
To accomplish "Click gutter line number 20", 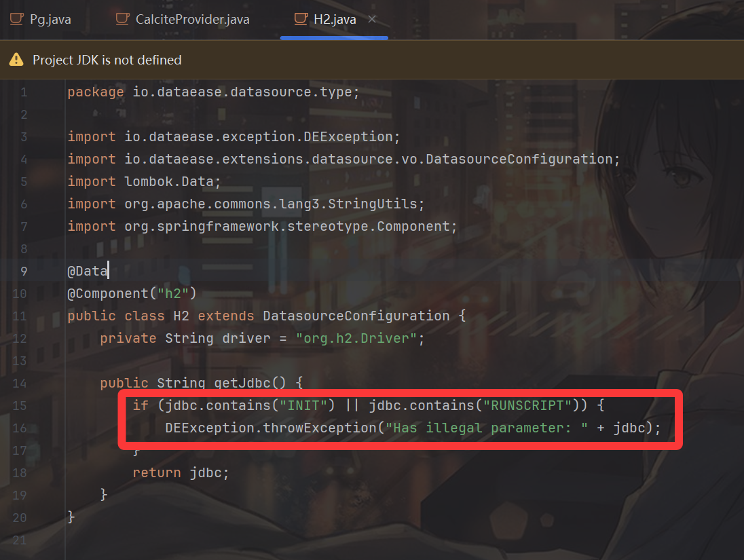I will pos(20,518).
